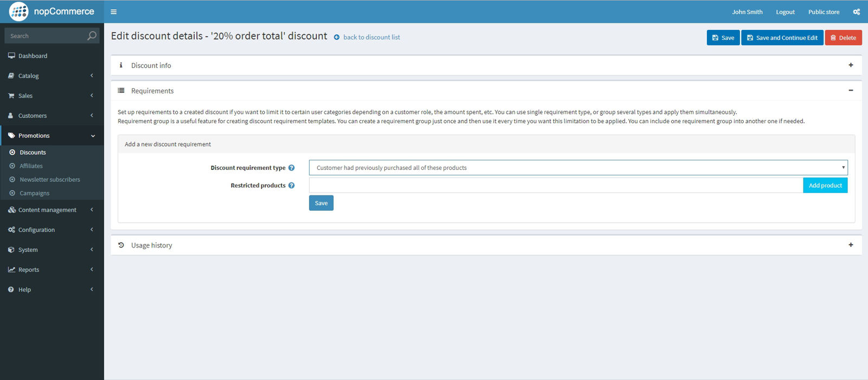Click the Help question icon

[x=11, y=289]
